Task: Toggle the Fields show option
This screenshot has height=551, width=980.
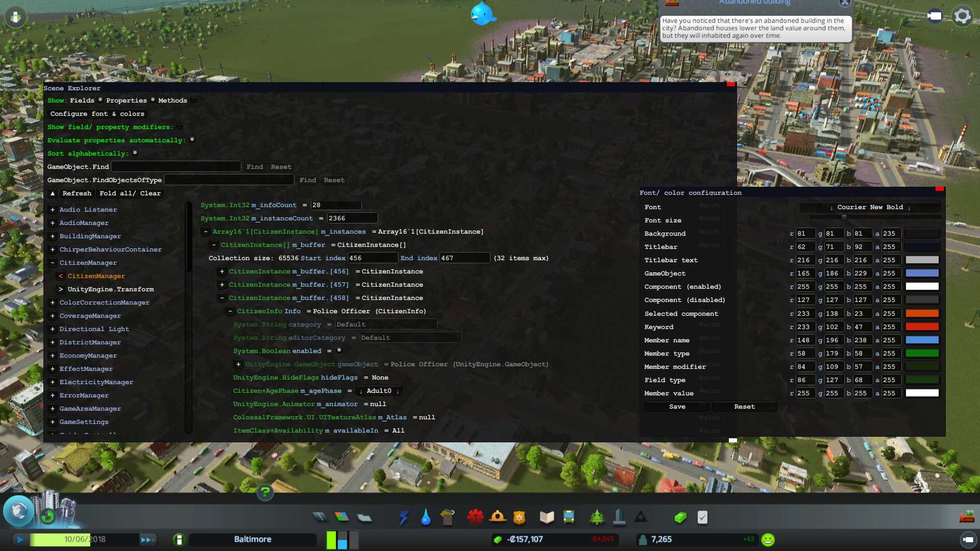Action: (100, 100)
